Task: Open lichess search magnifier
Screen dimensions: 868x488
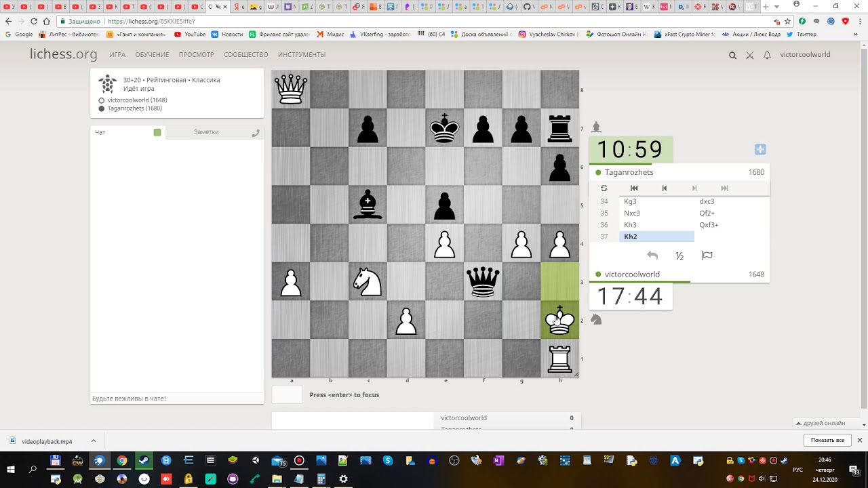Action: (x=732, y=56)
